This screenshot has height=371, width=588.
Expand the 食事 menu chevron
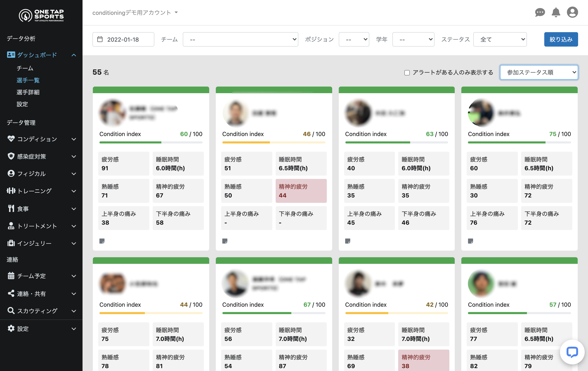coord(74,209)
